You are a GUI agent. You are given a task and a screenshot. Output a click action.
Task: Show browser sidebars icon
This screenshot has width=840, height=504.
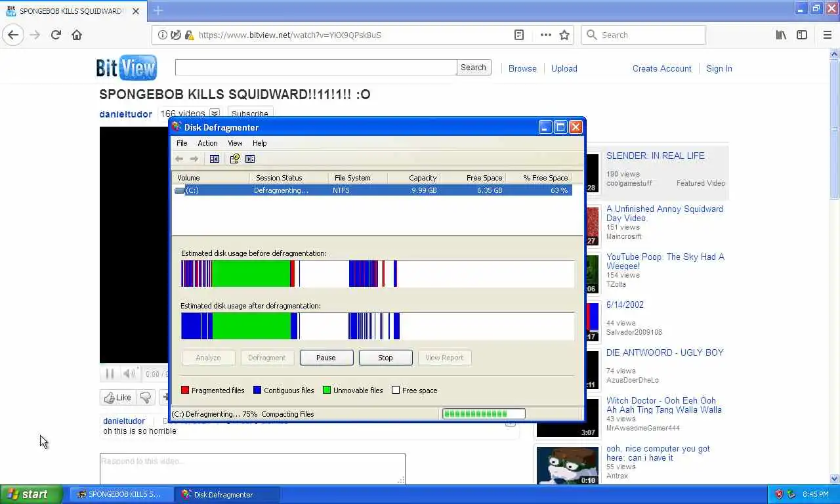click(x=802, y=35)
